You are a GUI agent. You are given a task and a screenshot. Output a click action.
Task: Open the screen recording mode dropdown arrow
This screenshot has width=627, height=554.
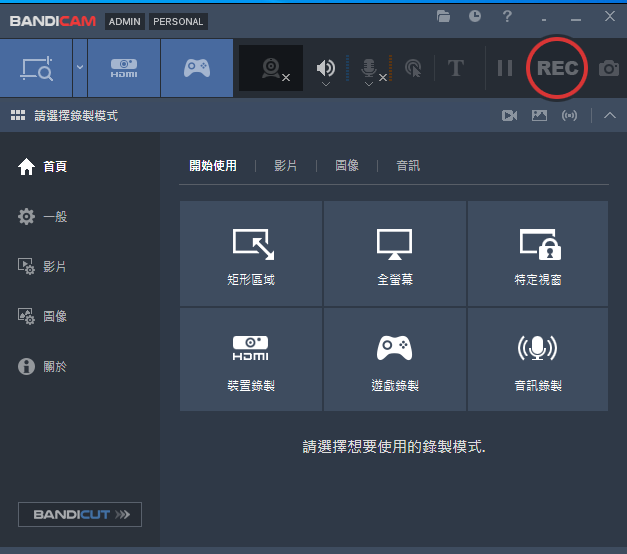pos(80,68)
